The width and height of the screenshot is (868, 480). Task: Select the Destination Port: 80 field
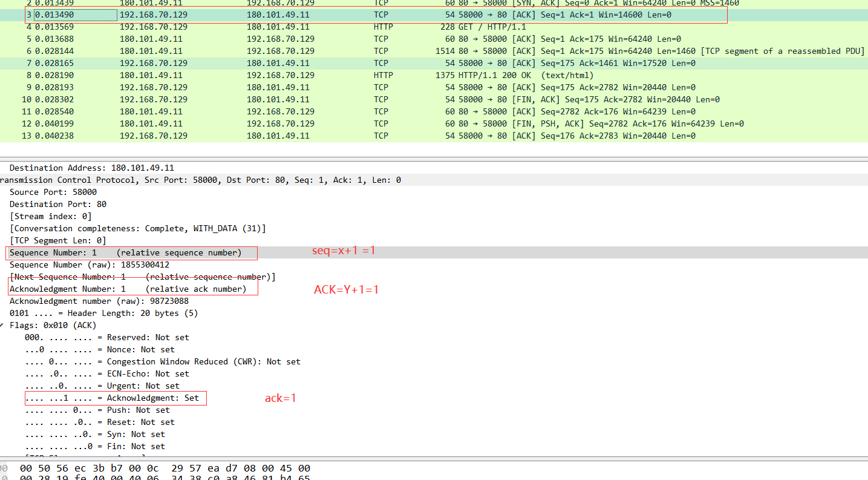click(x=58, y=204)
